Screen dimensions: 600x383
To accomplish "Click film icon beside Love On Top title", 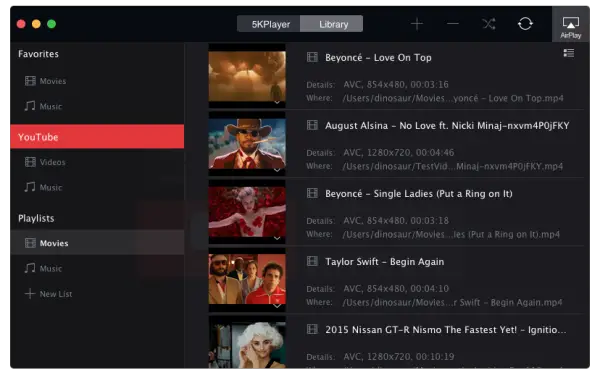I will pyautogui.click(x=312, y=57).
